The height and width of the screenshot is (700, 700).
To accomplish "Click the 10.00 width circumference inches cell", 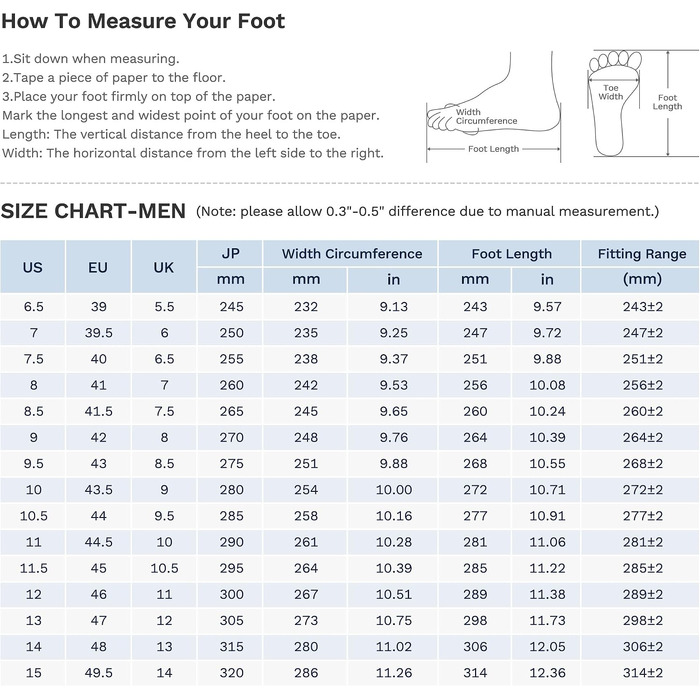I will pyautogui.click(x=393, y=490).
